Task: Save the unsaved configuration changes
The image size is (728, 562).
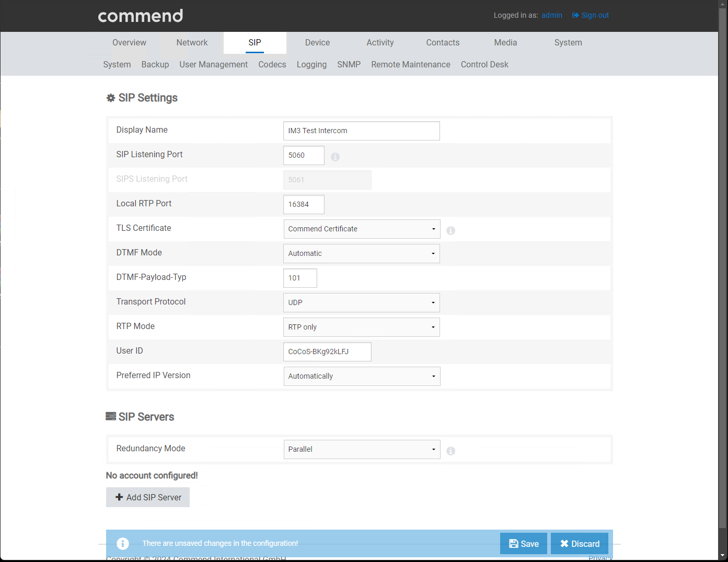Action: (x=523, y=544)
